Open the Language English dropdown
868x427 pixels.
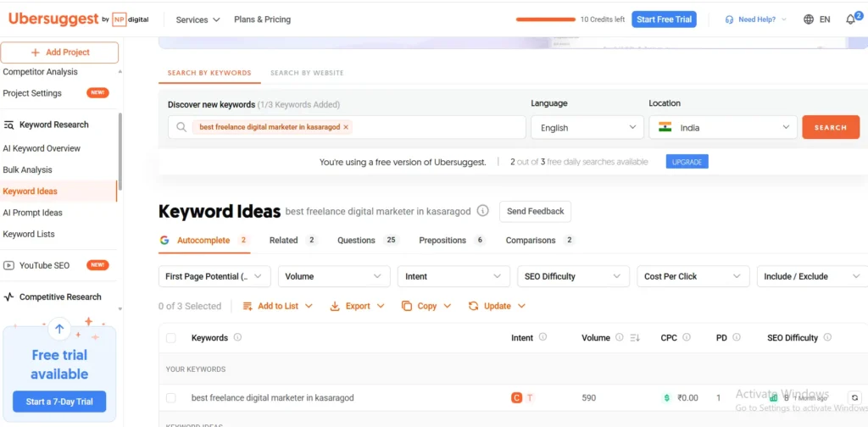587,127
